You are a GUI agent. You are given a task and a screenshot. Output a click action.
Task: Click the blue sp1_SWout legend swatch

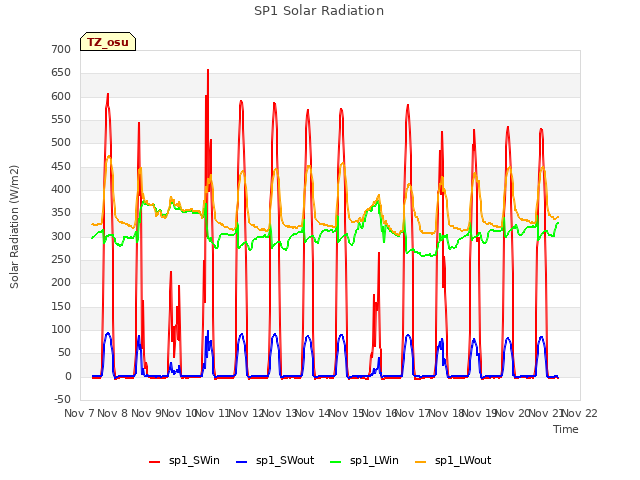click(x=242, y=462)
